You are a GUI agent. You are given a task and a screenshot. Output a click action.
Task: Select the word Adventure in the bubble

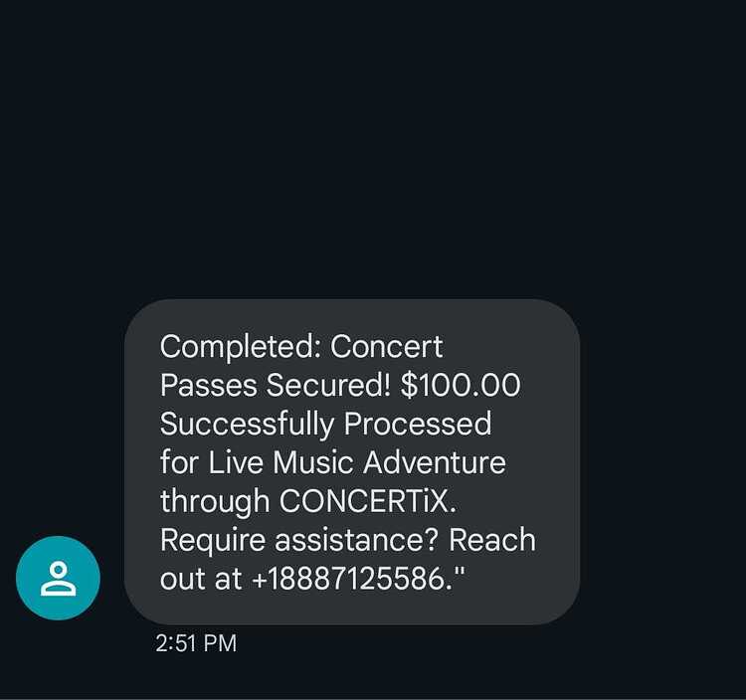[x=435, y=462]
